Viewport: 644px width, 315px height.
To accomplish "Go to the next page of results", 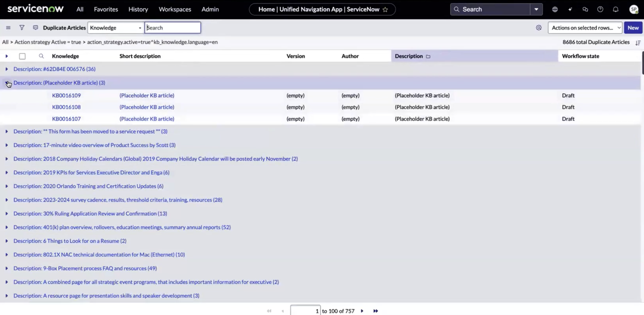I will (362, 311).
